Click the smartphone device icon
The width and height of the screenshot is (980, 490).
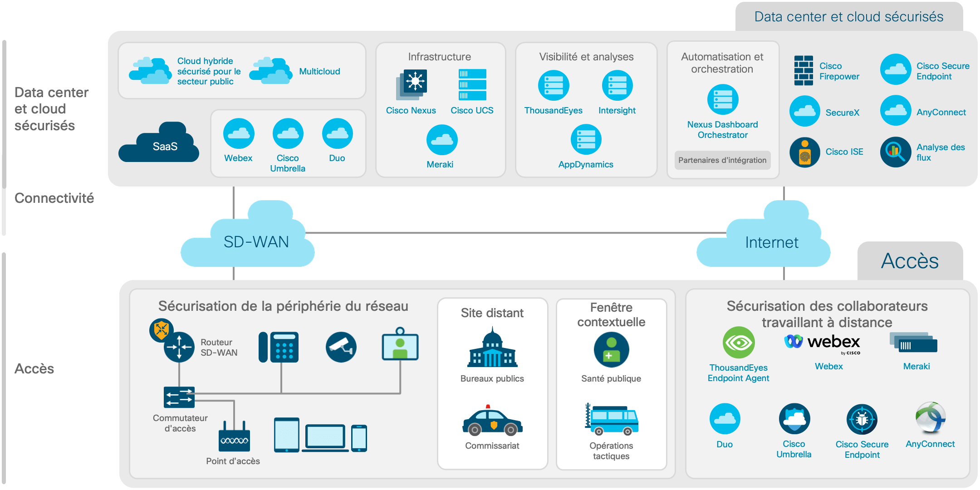[x=359, y=438]
